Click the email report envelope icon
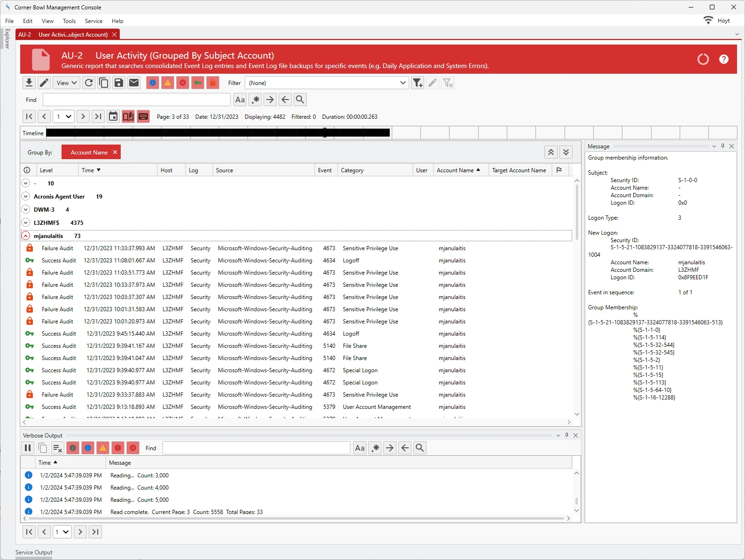Screen dimensions: 745x560 click(x=134, y=83)
